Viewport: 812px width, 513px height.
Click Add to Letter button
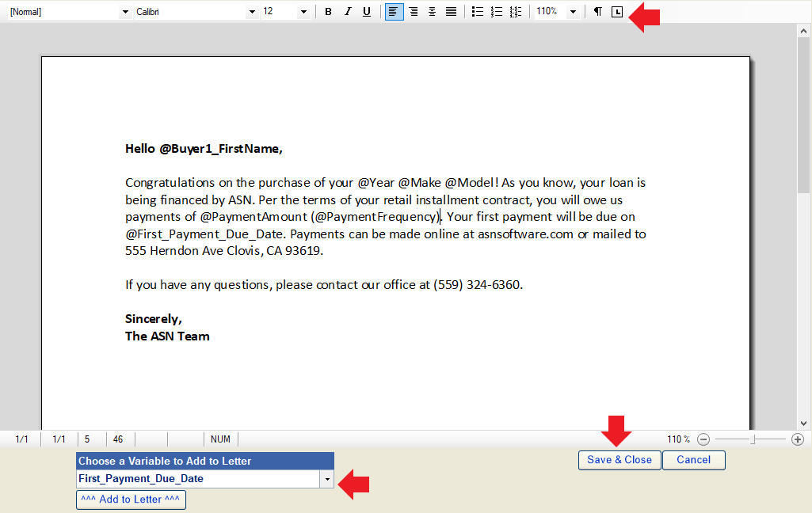(x=131, y=500)
